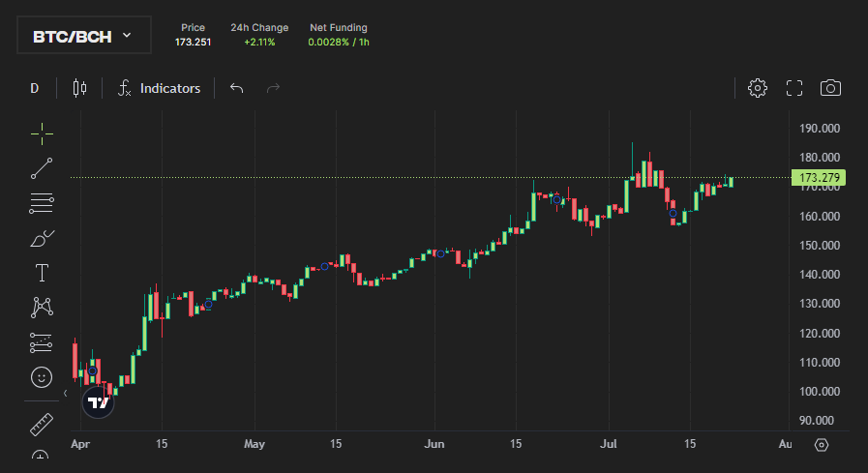Open the Indicators dialog

[159, 88]
